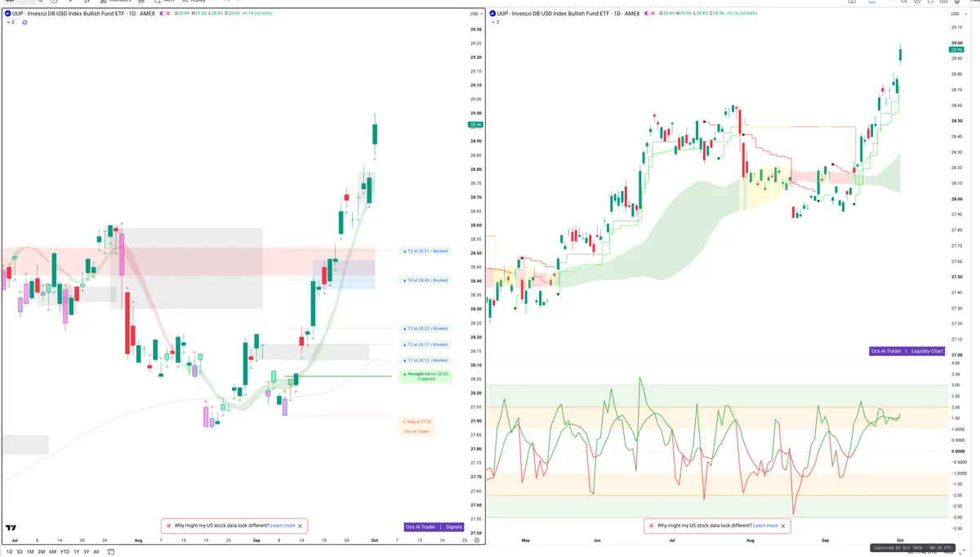Select the 6M time range

coord(53,552)
